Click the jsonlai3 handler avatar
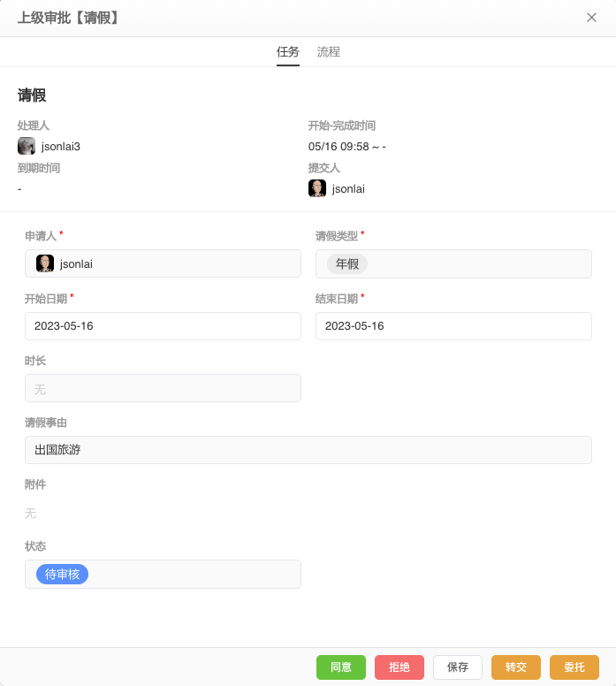 pyautogui.click(x=27, y=146)
